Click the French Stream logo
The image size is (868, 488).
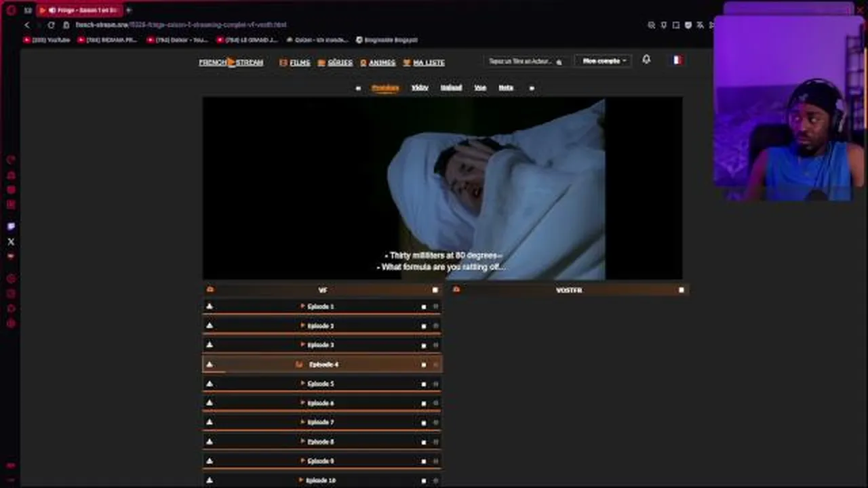(x=231, y=62)
